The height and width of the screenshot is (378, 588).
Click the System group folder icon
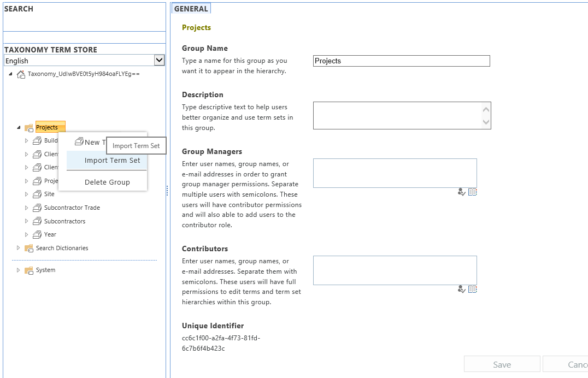29,270
